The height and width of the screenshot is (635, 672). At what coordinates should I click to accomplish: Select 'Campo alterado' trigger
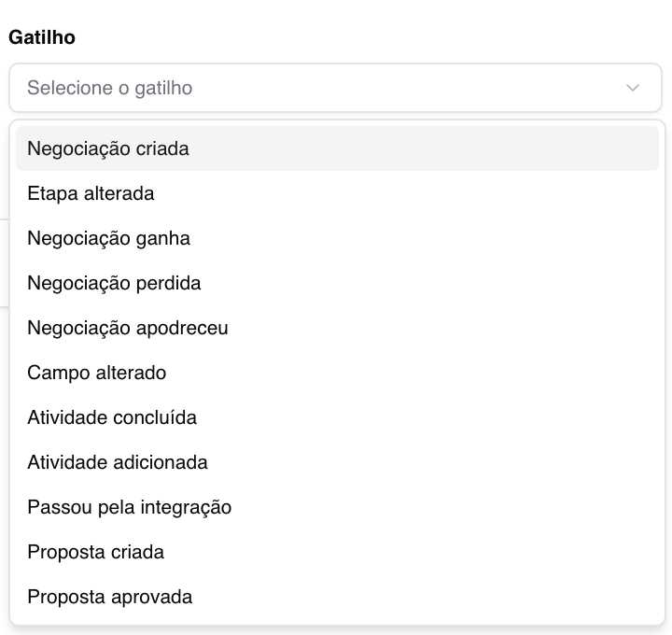tap(97, 373)
